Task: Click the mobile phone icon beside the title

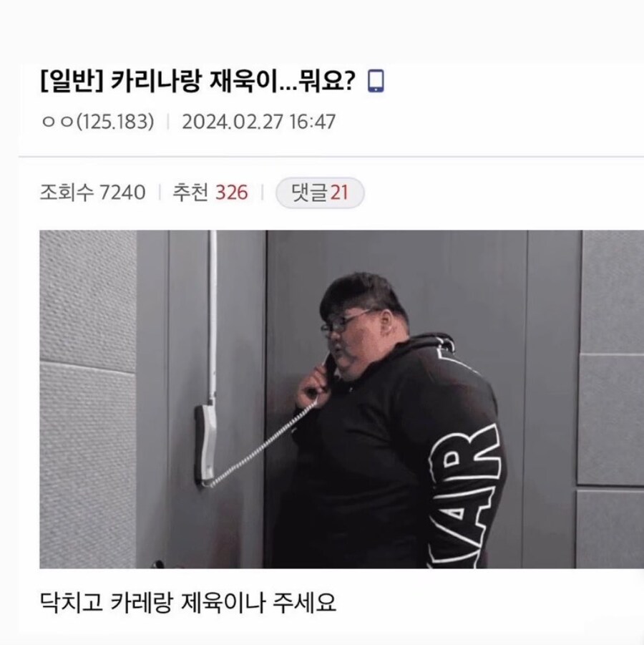Action: click(x=376, y=81)
